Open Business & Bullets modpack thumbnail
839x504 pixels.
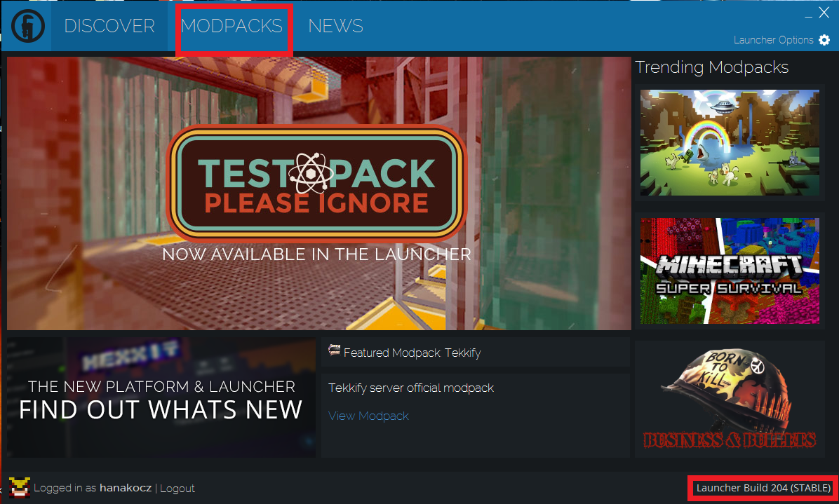730,400
